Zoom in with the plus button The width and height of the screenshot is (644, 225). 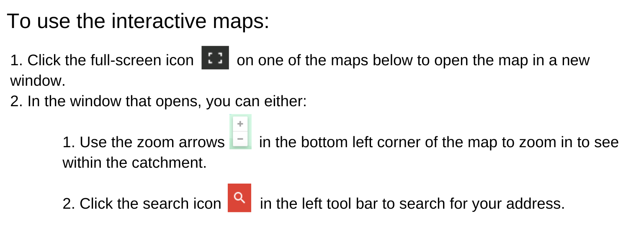240,124
